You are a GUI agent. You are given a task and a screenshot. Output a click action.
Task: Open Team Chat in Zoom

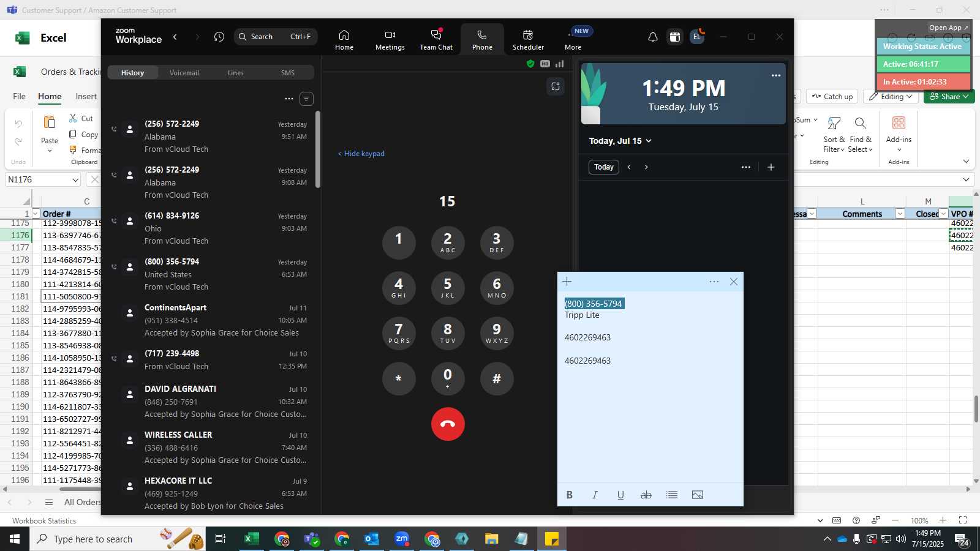point(436,39)
